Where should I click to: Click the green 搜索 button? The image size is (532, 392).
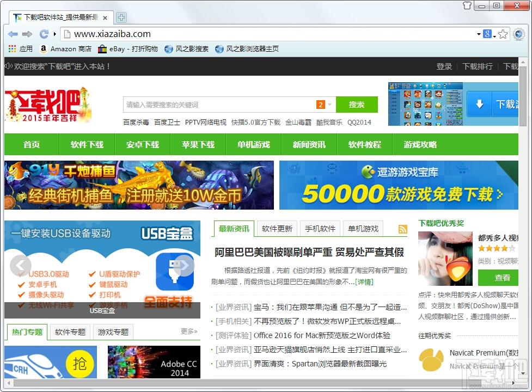(357, 105)
